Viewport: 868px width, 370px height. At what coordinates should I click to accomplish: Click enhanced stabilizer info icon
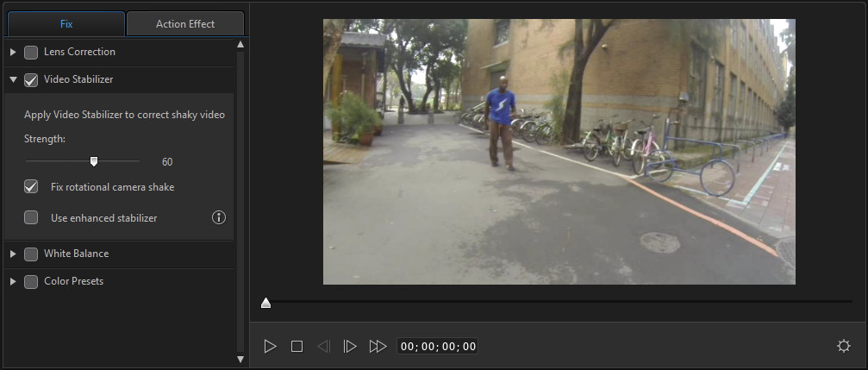point(219,217)
